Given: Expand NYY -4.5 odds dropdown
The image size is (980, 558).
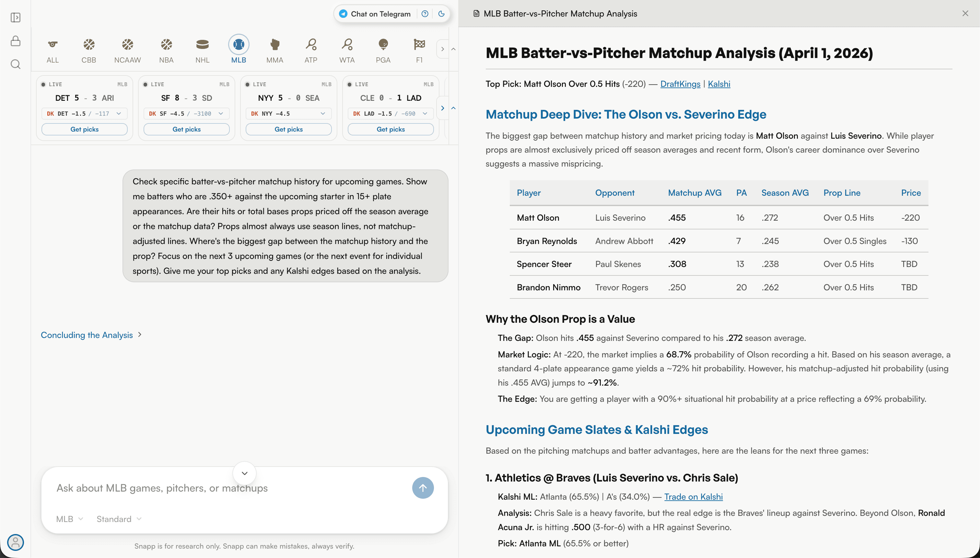Looking at the screenshot, I should tap(289, 113).
